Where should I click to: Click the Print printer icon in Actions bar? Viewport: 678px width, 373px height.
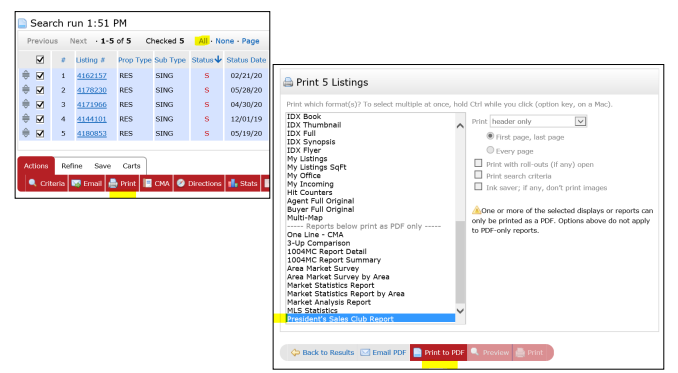pos(113,183)
